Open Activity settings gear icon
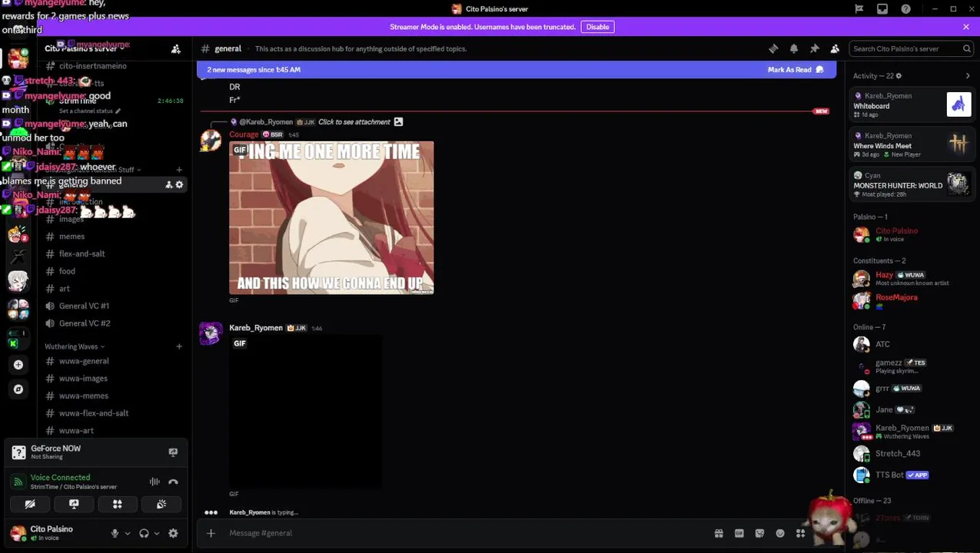 pyautogui.click(x=899, y=76)
